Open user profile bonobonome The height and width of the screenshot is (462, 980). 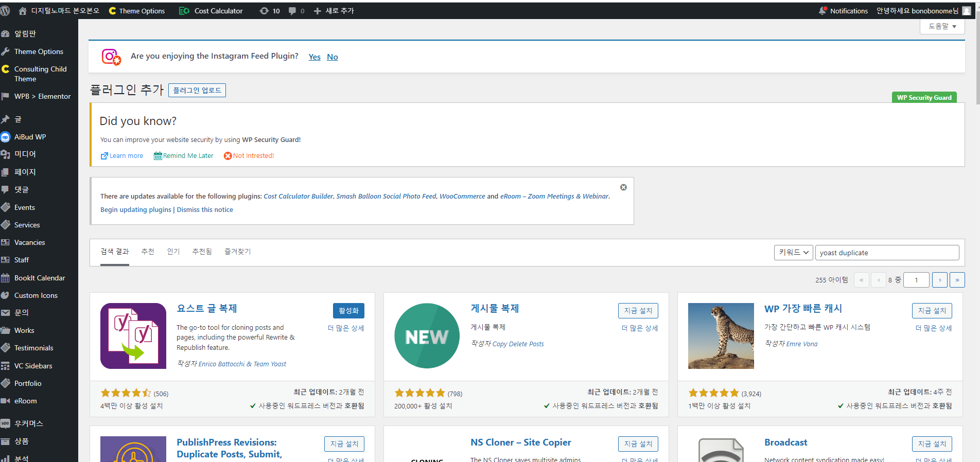pyautogui.click(x=923, y=11)
